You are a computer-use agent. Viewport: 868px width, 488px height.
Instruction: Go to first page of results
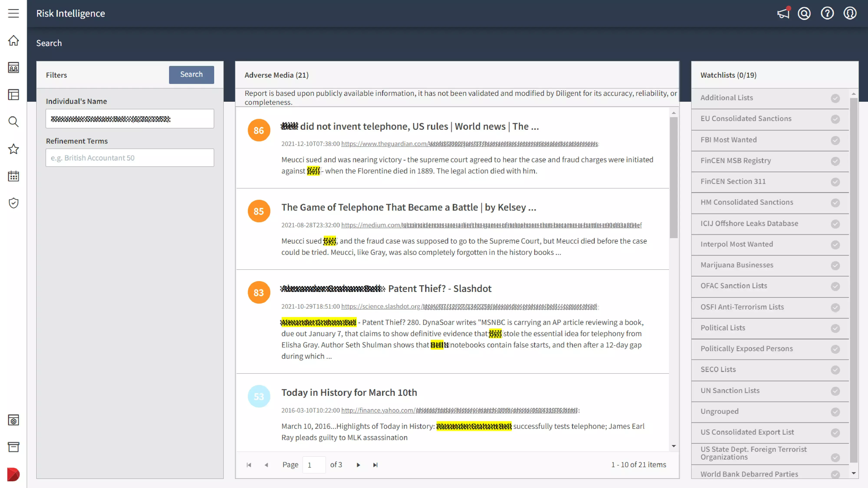[249, 465]
